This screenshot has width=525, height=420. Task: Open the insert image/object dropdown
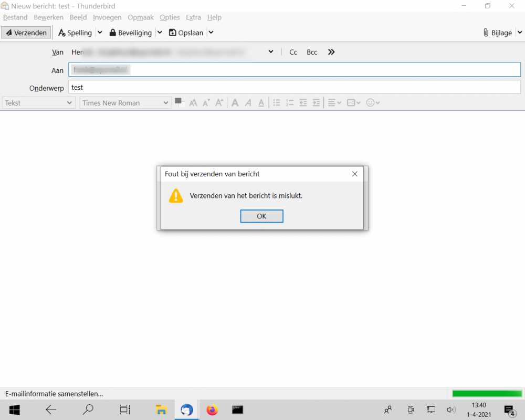point(353,103)
